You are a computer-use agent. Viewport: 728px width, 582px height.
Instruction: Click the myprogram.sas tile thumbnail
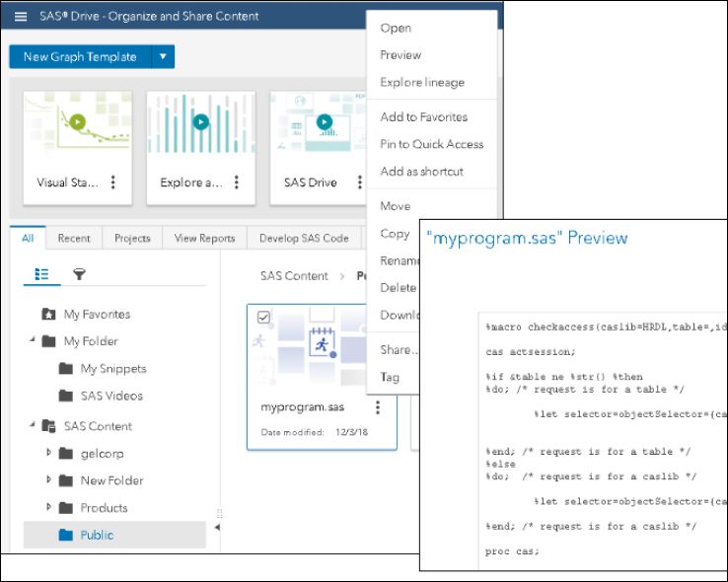point(309,346)
